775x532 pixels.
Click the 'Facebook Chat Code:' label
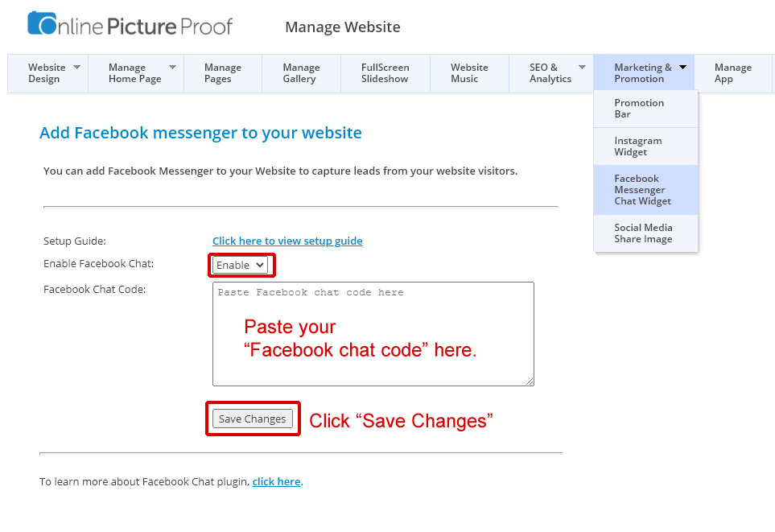point(94,289)
